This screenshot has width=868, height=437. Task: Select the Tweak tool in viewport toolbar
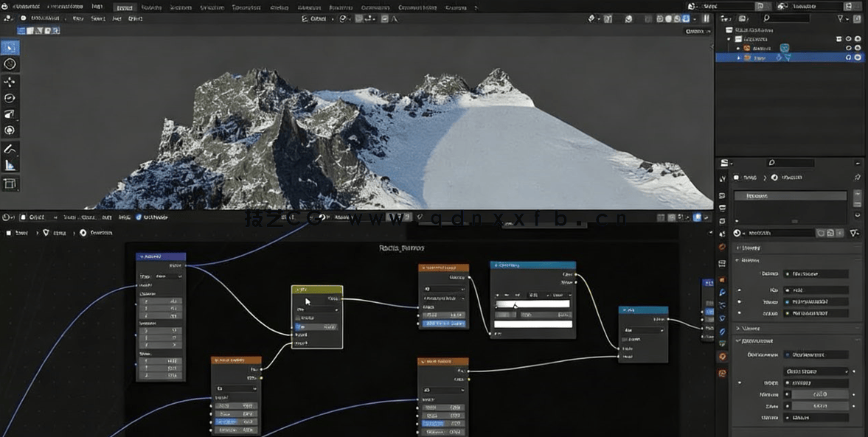10,46
